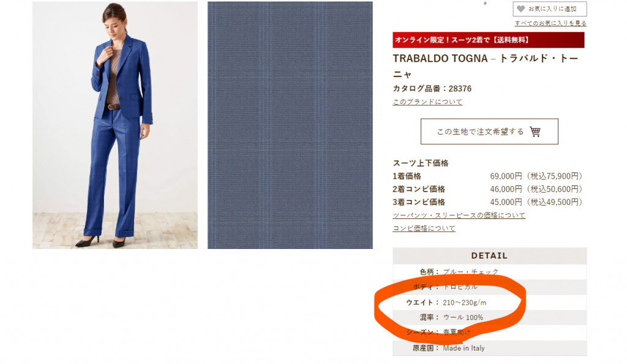Click the blue suit model photo

[115, 125]
